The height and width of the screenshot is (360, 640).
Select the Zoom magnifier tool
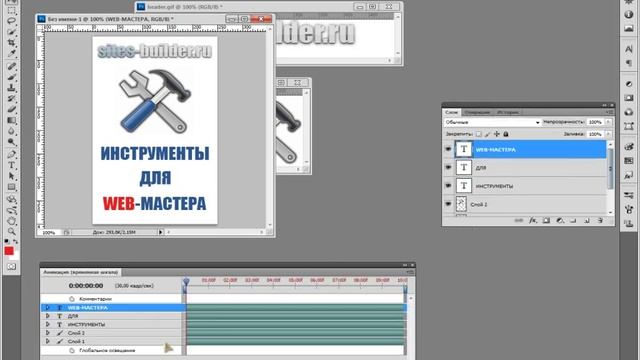click(x=11, y=232)
